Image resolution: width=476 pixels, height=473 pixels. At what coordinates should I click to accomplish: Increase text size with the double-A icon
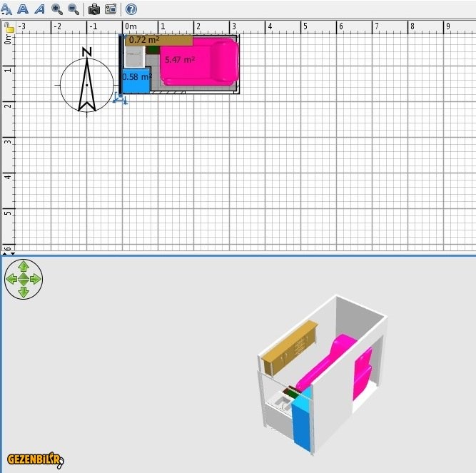(x=6, y=9)
